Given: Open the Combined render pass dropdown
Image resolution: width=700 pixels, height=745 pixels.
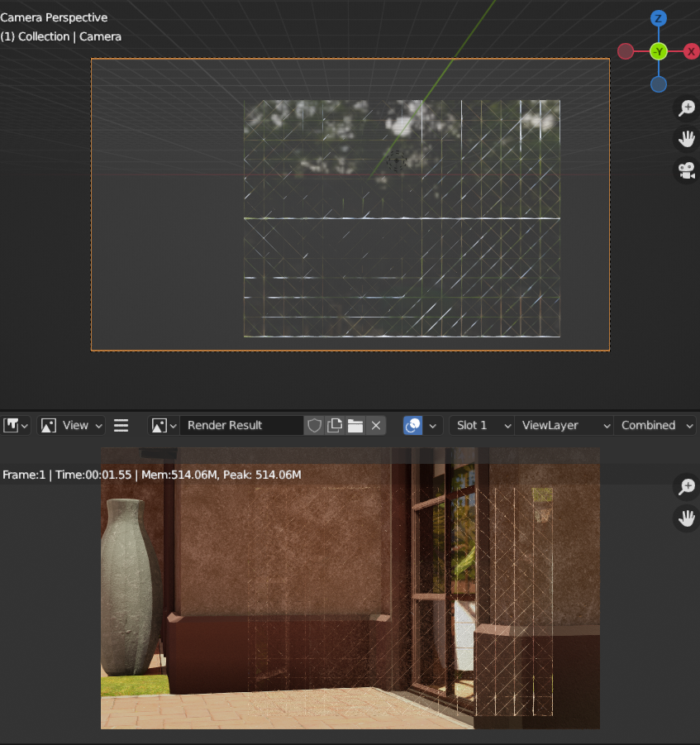Looking at the screenshot, I should tap(655, 425).
